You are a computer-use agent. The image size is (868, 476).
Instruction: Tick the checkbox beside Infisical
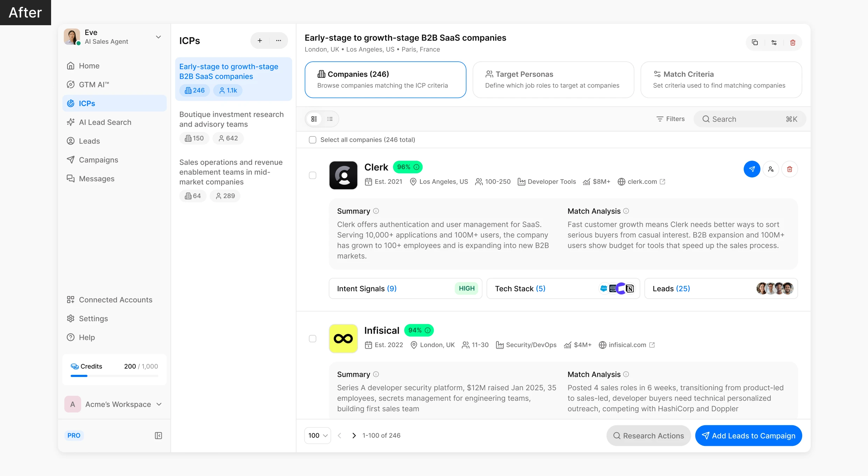313,338
